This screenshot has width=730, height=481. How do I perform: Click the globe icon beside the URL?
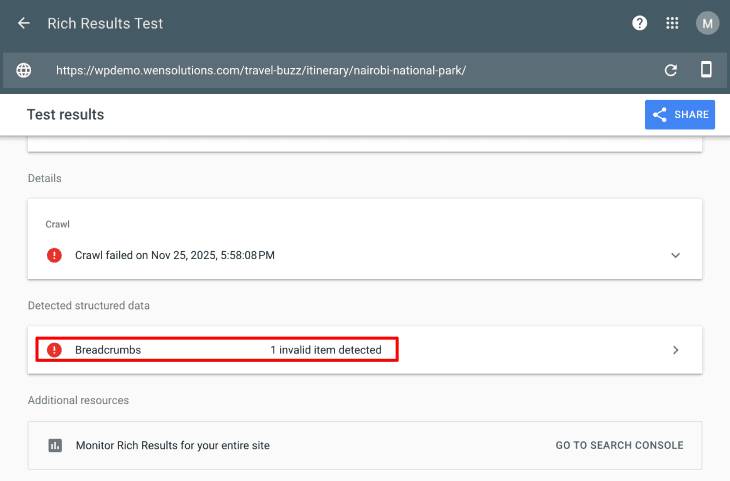click(x=24, y=70)
